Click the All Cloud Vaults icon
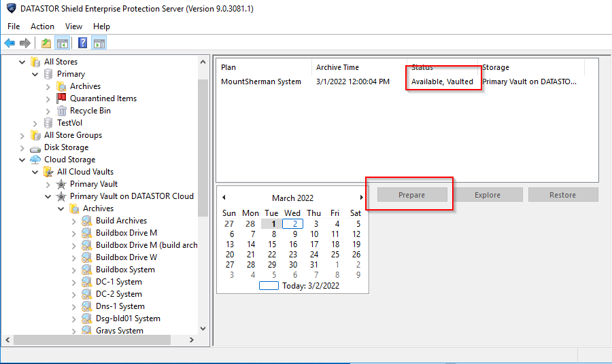 [x=48, y=172]
